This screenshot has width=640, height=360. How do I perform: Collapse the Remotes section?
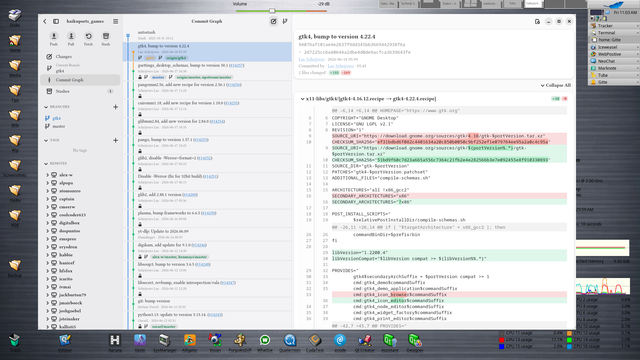46,163
